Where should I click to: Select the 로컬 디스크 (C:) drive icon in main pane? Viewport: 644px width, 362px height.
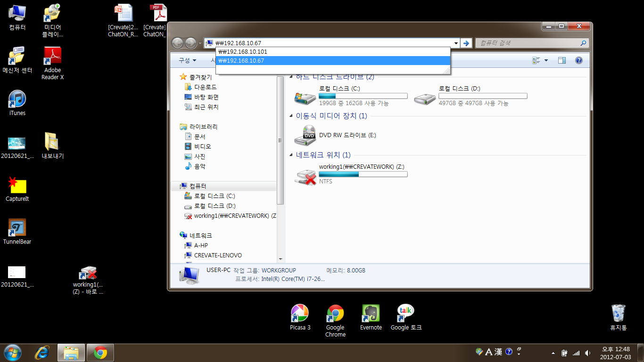point(305,98)
